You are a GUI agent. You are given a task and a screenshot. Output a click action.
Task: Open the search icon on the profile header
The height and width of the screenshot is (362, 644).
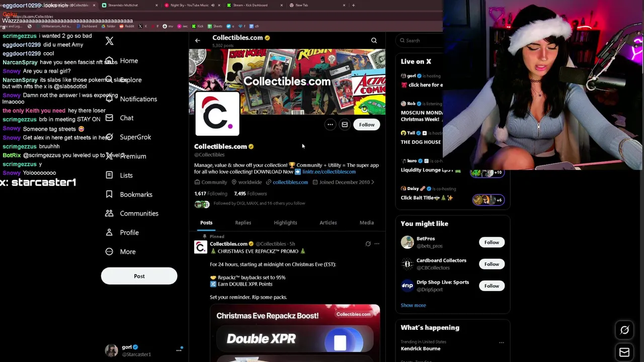coord(374,40)
